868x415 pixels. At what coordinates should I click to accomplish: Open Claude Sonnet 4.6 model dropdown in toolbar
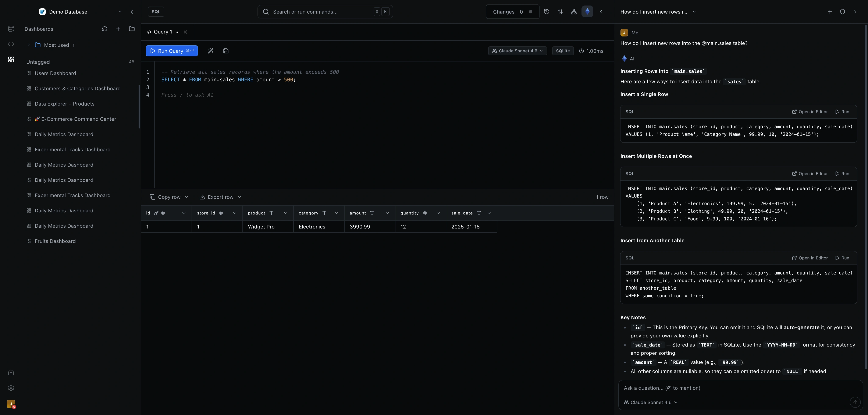[x=517, y=51]
